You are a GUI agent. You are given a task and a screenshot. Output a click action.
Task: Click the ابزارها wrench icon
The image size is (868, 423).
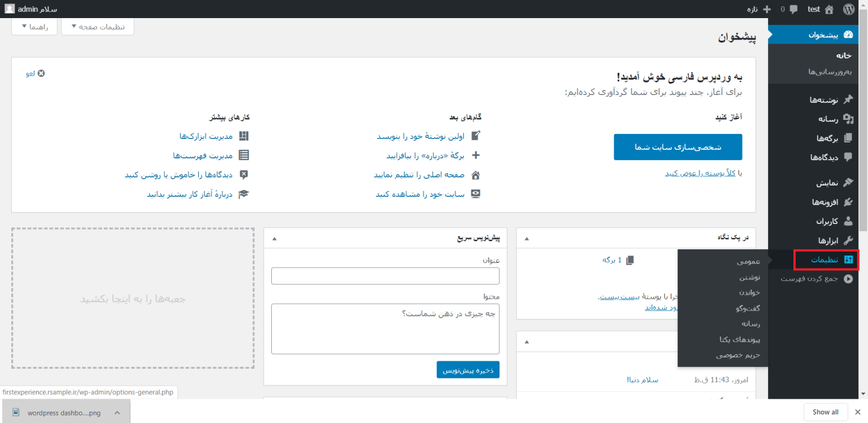coord(848,240)
